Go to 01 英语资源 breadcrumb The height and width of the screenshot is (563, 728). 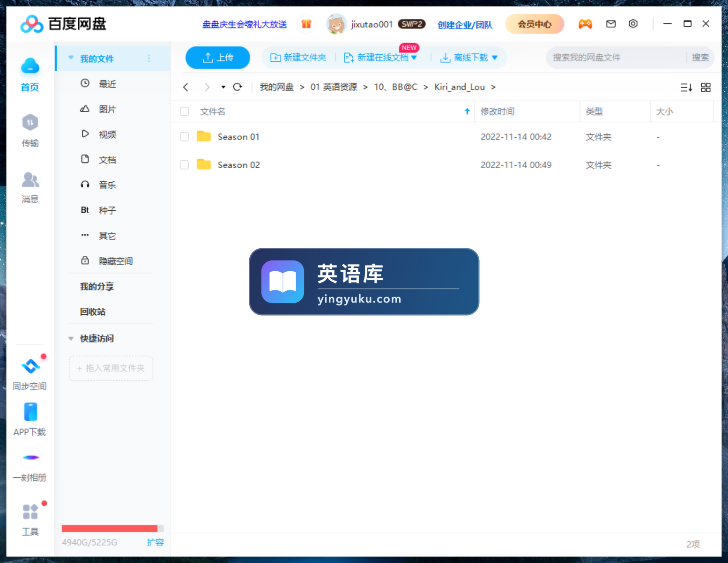[334, 87]
